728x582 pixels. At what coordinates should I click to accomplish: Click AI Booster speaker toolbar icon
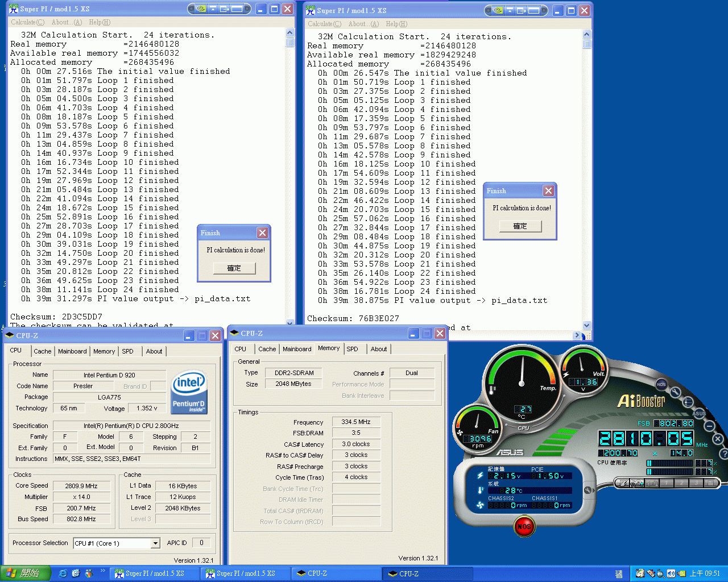click(652, 483)
